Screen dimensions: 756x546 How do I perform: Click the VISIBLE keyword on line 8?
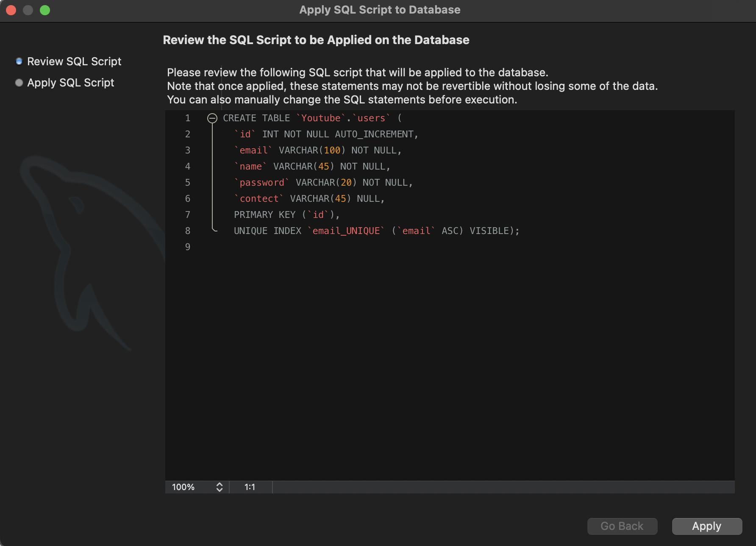(x=489, y=231)
